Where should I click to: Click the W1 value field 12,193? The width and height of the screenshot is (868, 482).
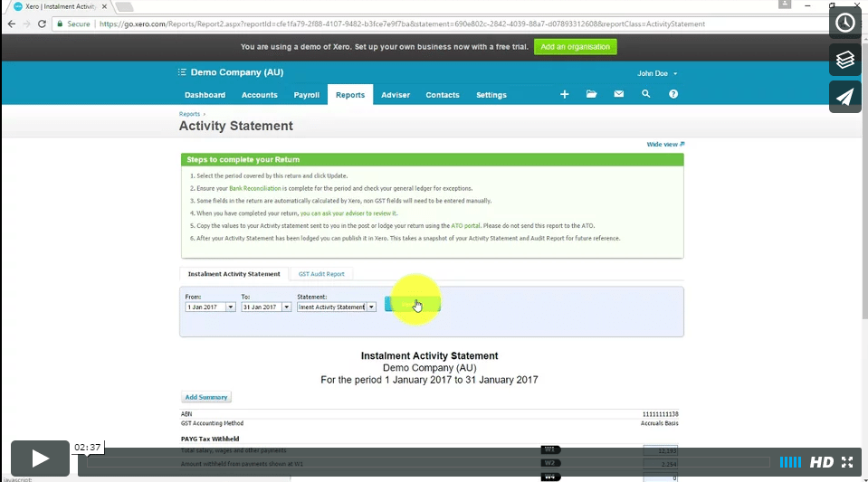pos(660,450)
